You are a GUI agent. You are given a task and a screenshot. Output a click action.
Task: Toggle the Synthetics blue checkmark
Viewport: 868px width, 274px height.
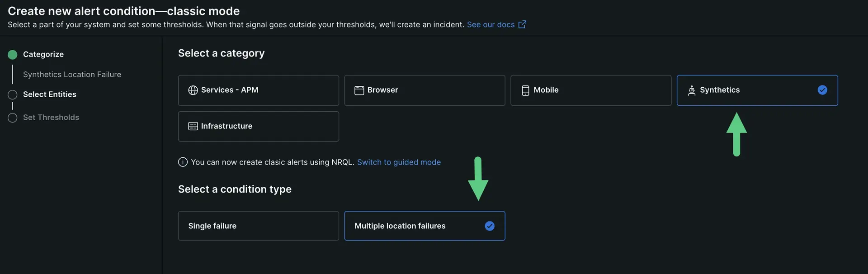click(x=822, y=90)
